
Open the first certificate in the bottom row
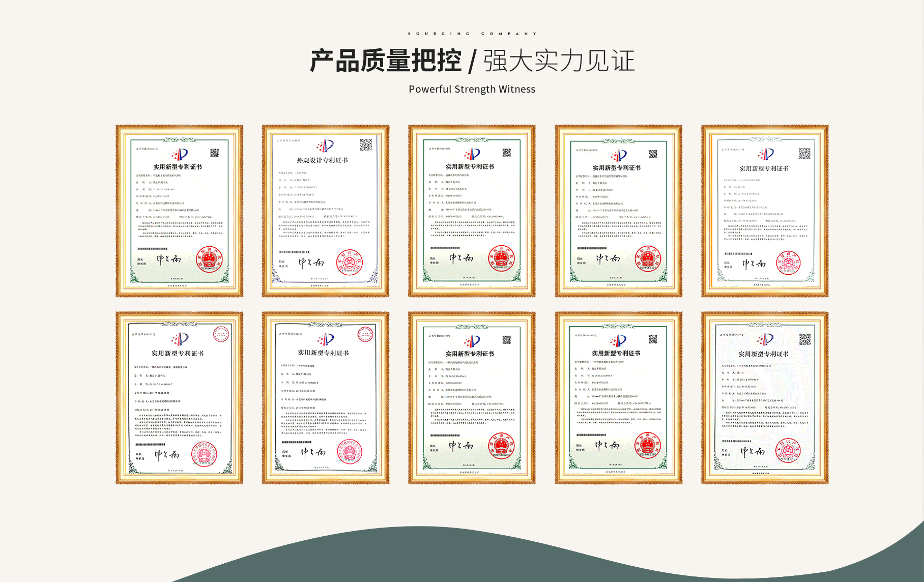pos(179,397)
